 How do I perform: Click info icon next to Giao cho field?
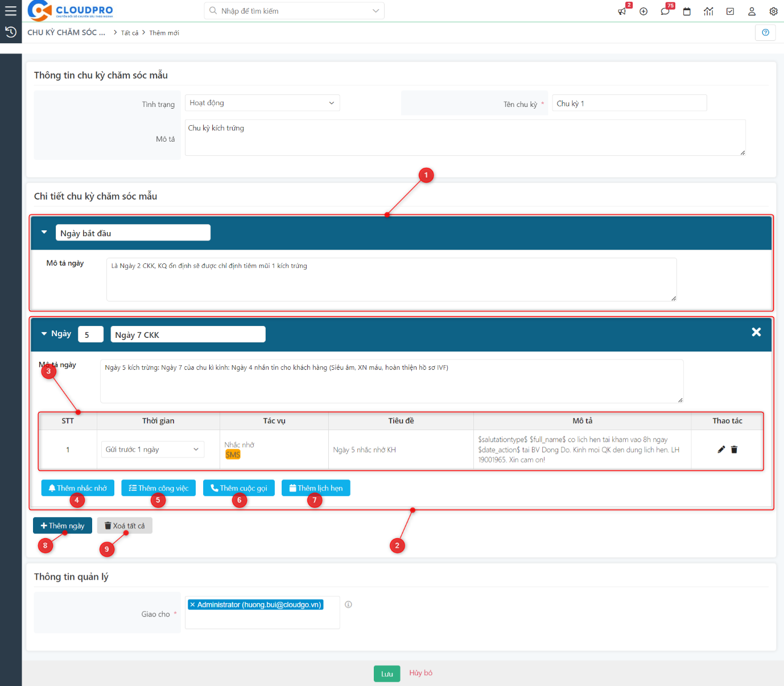(x=348, y=605)
